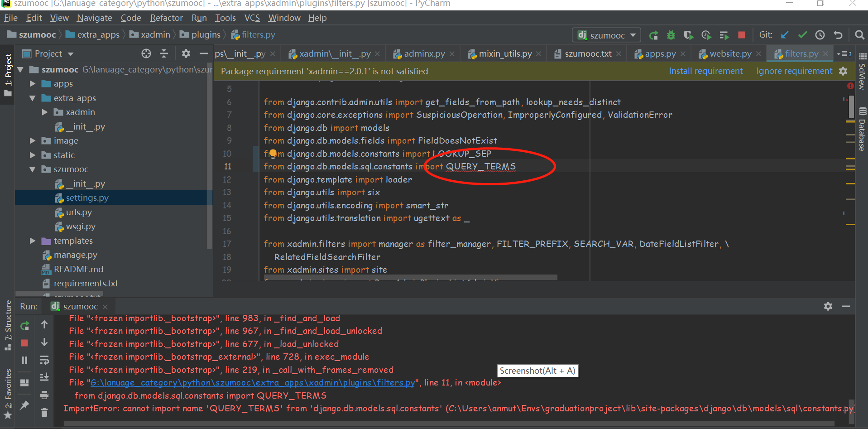Revert changes with undo arrow icon
868x429 pixels.
(x=838, y=35)
